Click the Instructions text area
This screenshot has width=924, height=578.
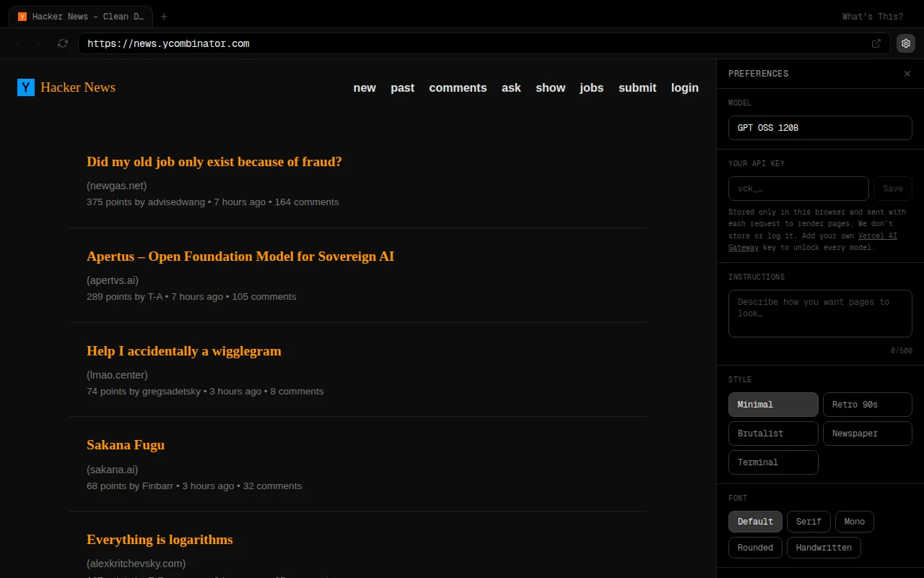click(x=820, y=314)
